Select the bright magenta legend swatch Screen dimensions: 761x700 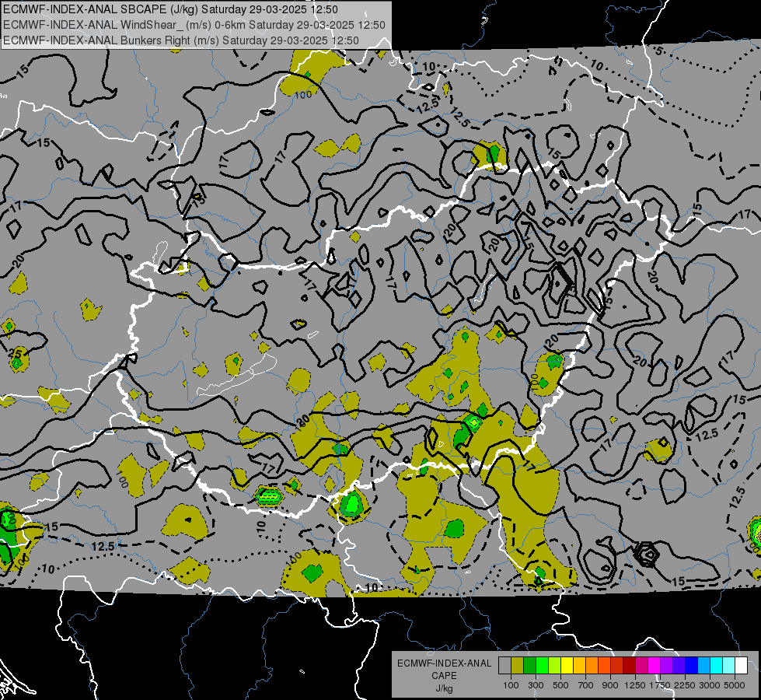coord(655,666)
